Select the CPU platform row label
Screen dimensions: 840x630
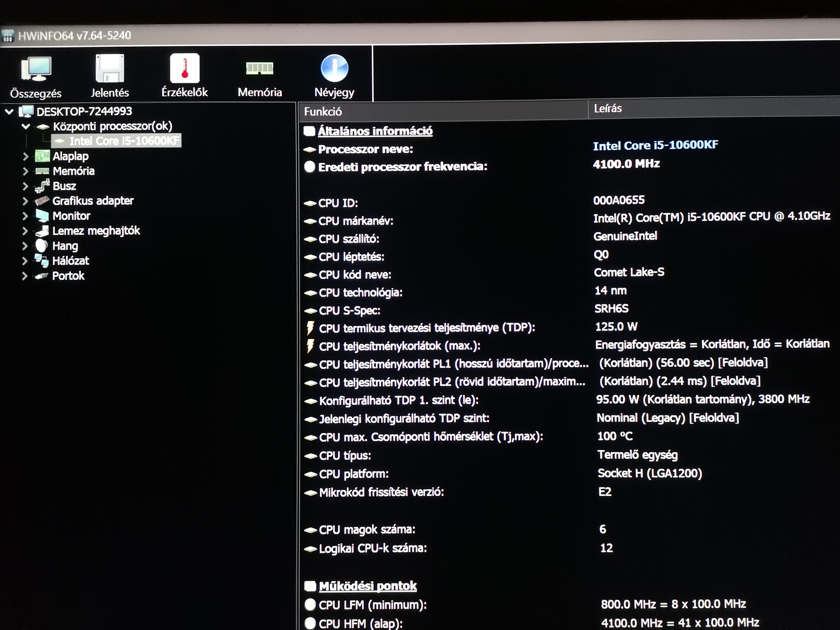point(354,474)
